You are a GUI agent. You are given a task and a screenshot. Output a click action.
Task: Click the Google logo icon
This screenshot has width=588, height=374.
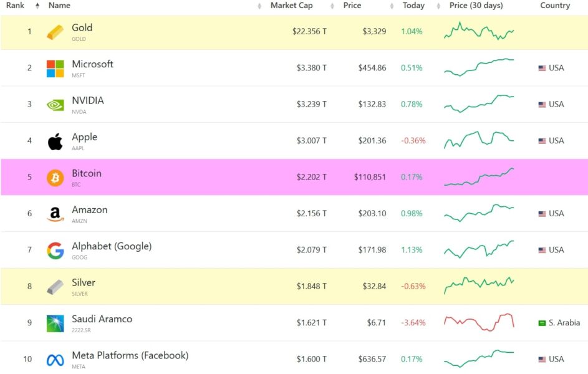coord(55,251)
